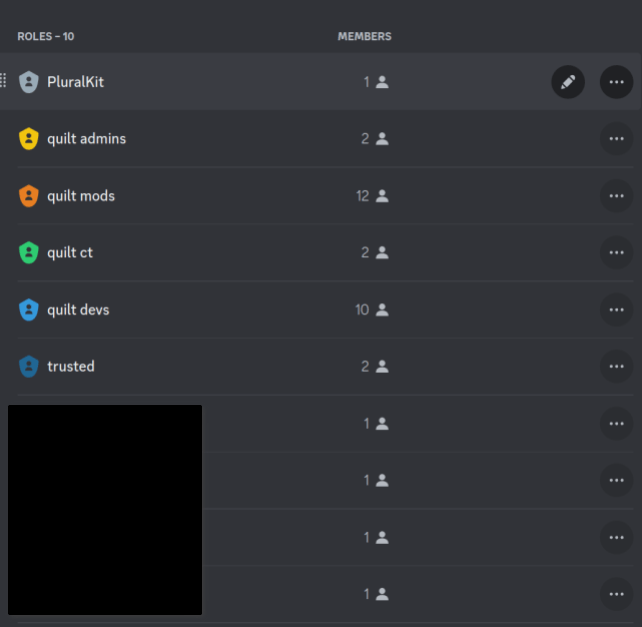This screenshot has height=627, width=642.
Task: View the 12 members of quilt mods
Action: pyautogui.click(x=372, y=196)
